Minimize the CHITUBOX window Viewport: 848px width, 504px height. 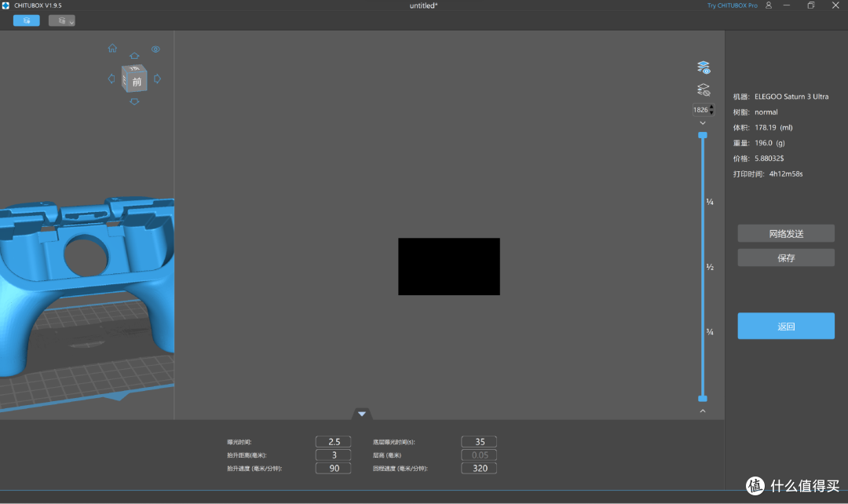coord(786,5)
